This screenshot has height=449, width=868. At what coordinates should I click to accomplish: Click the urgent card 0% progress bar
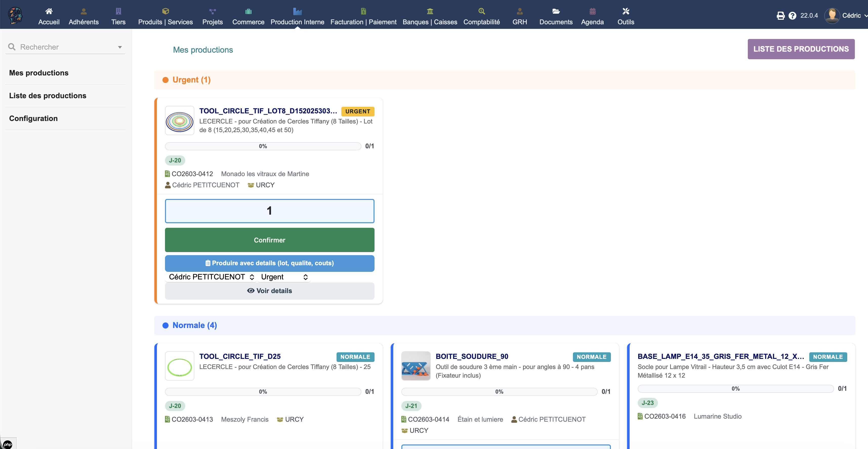click(263, 146)
